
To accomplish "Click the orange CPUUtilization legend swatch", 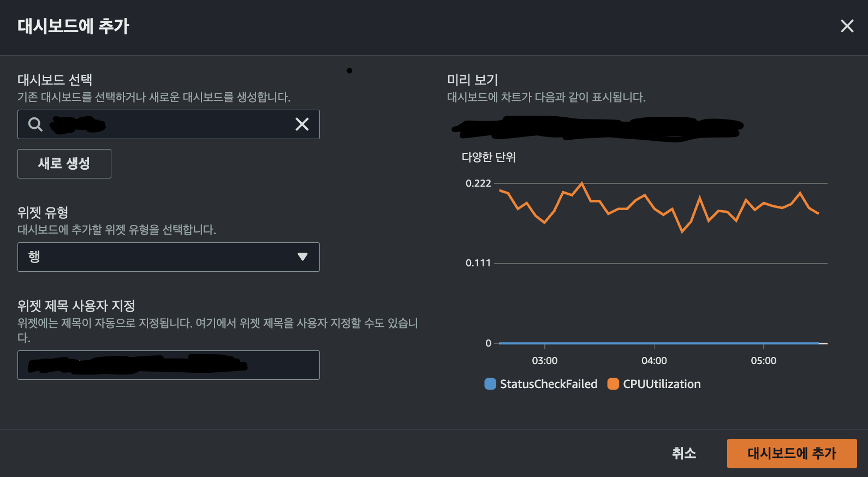I will click(x=613, y=384).
